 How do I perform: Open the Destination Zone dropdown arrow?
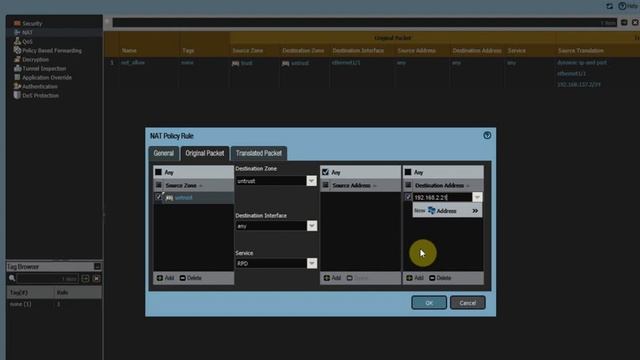point(311,181)
